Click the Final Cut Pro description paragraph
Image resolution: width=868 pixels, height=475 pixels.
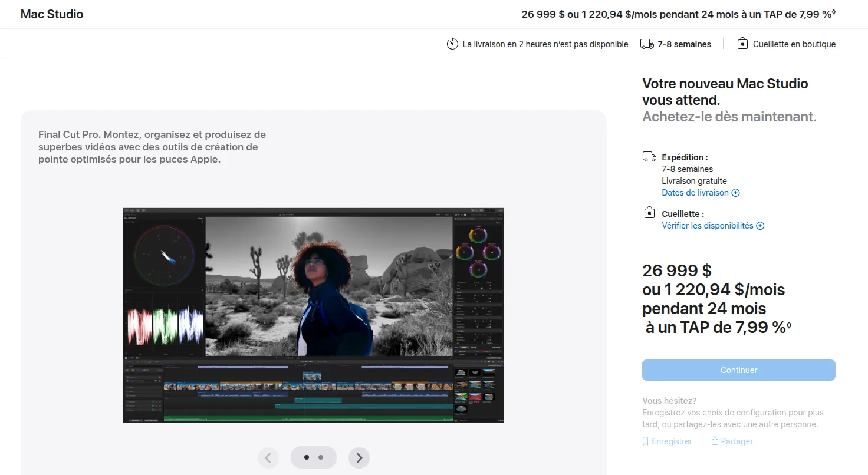tap(152, 147)
